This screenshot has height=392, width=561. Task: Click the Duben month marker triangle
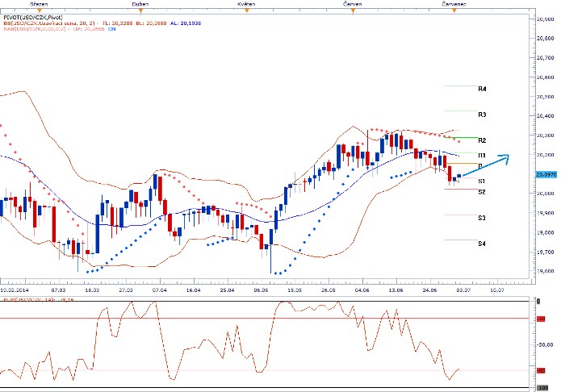[x=141, y=10]
